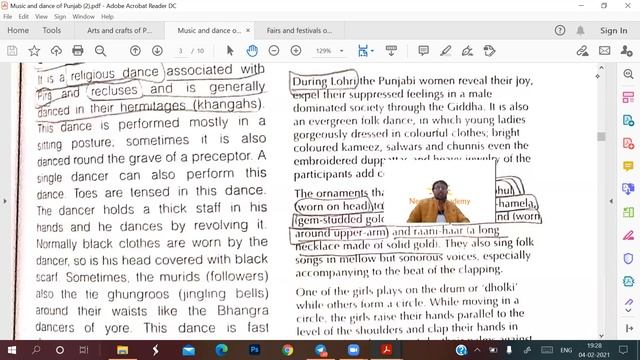Screen dimensions: 640x360
Task: Open the zoom level dropdown
Action: point(342,51)
